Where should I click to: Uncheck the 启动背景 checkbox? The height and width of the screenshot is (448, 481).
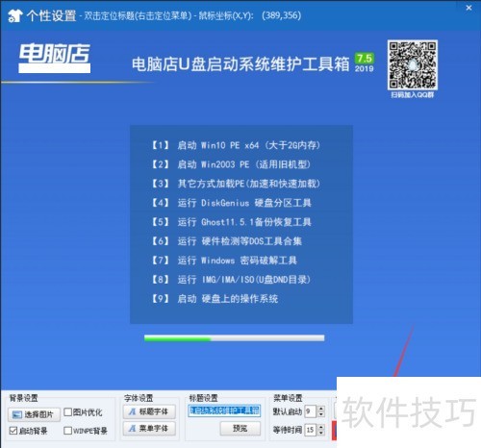point(13,431)
